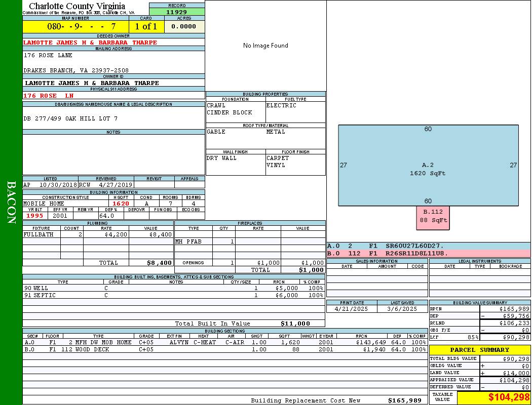Select the Land Value $14,000 amount
This screenshot has width=532, height=405.
point(512,373)
